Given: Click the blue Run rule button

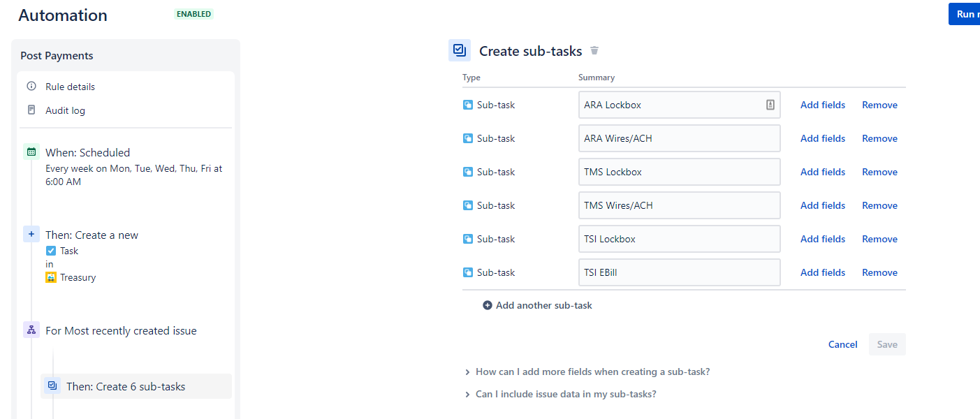Looking at the screenshot, I should [967, 13].
